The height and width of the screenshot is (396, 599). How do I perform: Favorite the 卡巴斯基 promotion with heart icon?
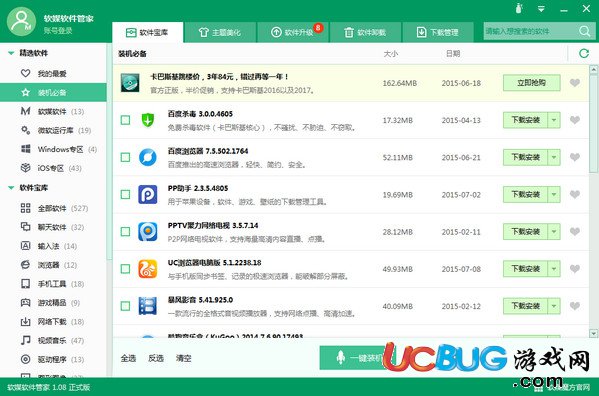[575, 82]
